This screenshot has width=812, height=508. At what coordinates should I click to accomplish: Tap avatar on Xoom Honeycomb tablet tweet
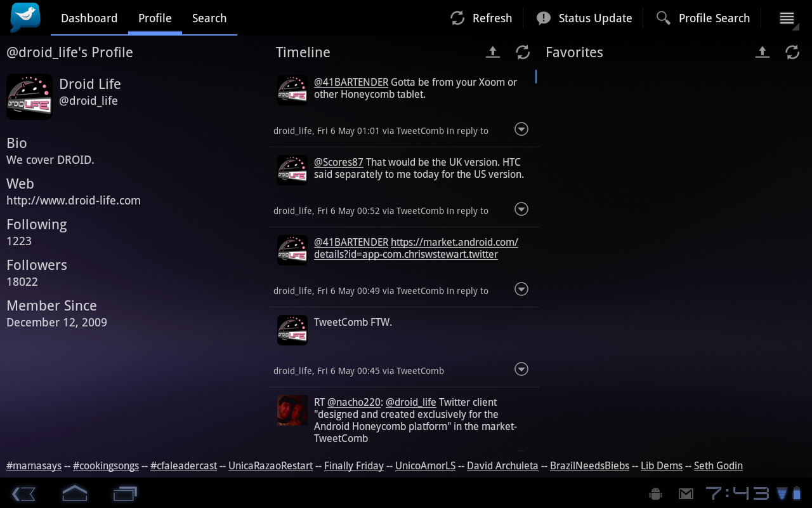pos(292,90)
